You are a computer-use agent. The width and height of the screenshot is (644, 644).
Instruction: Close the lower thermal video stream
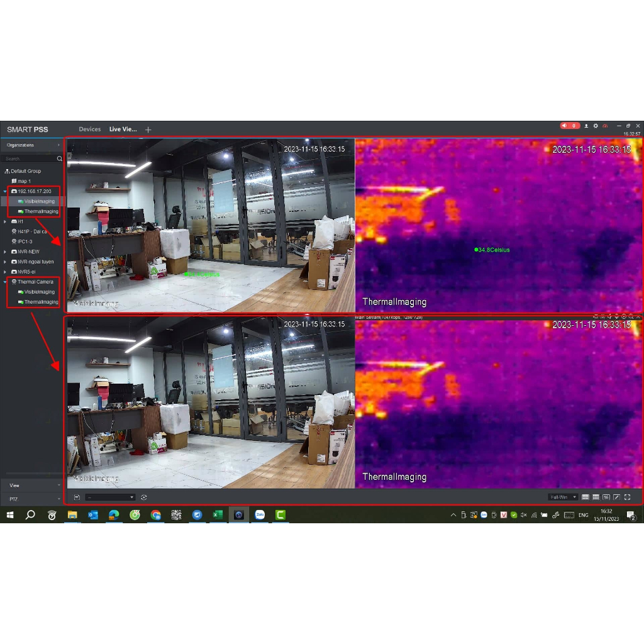638,317
